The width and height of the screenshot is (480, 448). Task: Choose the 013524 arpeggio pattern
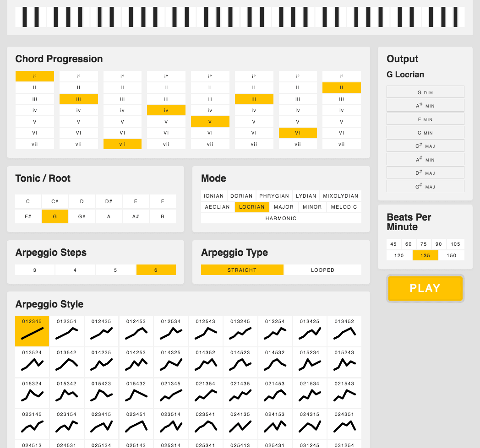(32, 362)
